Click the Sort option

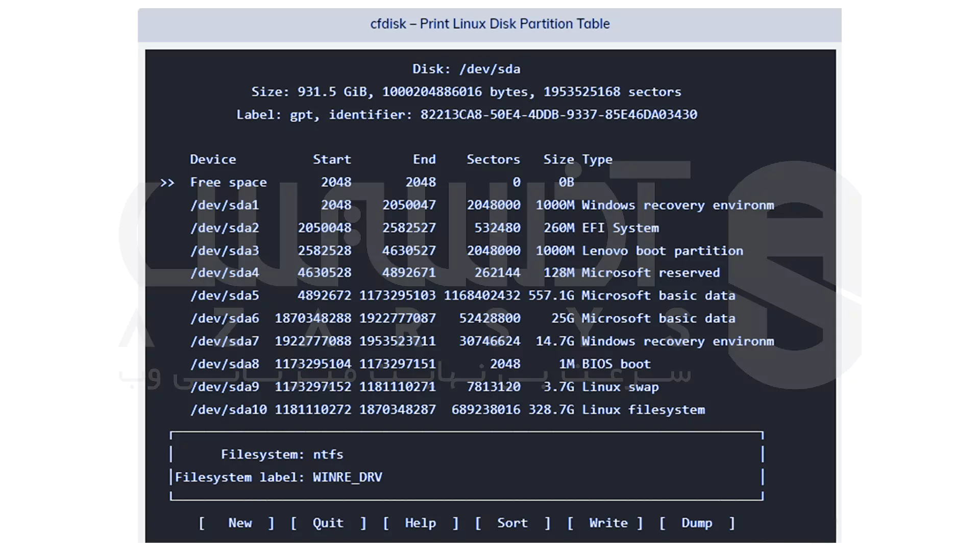[512, 523]
